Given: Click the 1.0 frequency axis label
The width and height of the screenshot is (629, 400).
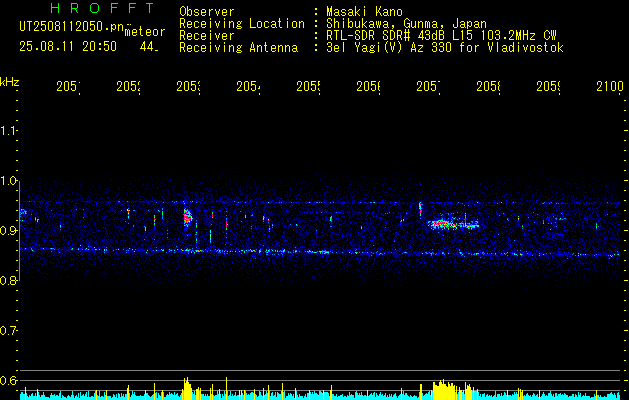Looking at the screenshot, I should (8, 181).
